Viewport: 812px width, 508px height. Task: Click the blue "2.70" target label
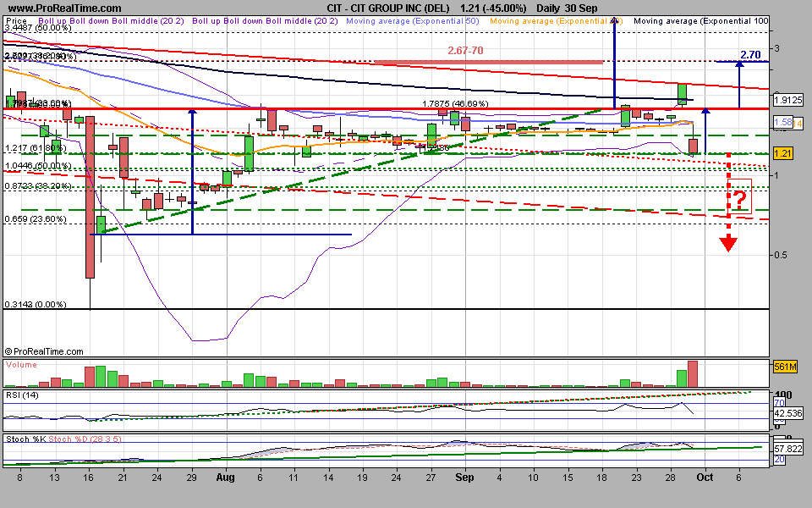(750, 54)
